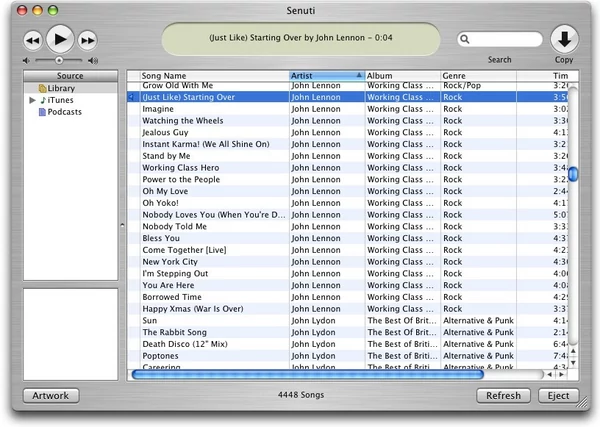
Task: Select the song Nobody Told Me
Action: pos(347,227)
